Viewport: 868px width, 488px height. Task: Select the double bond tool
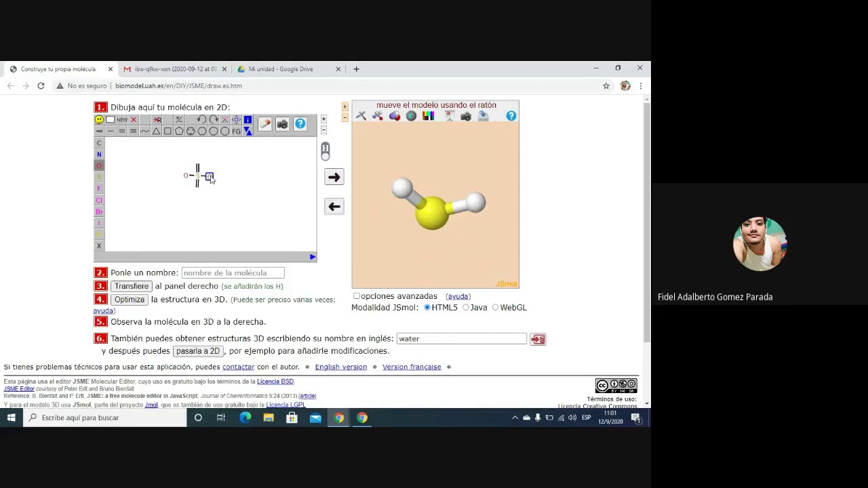122,131
